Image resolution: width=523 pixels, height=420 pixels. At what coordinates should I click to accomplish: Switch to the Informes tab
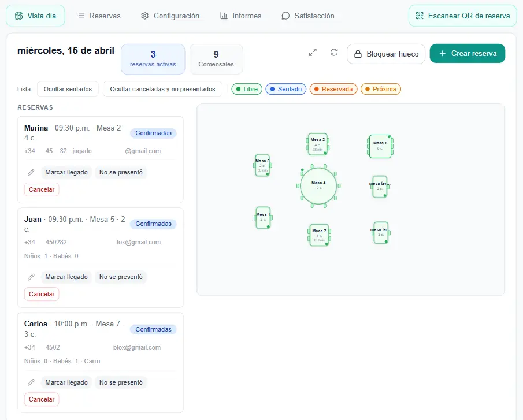tap(240, 16)
